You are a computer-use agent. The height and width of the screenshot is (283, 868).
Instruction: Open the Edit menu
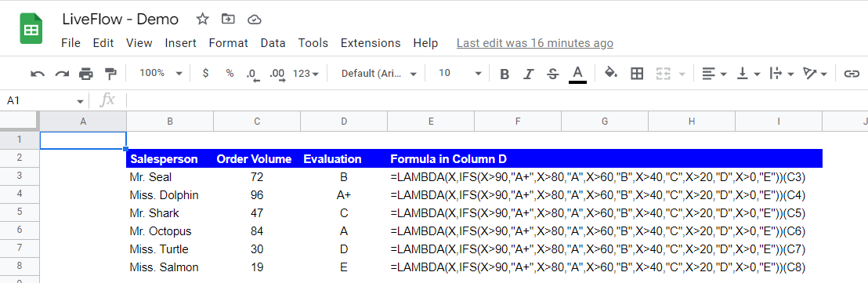point(103,43)
